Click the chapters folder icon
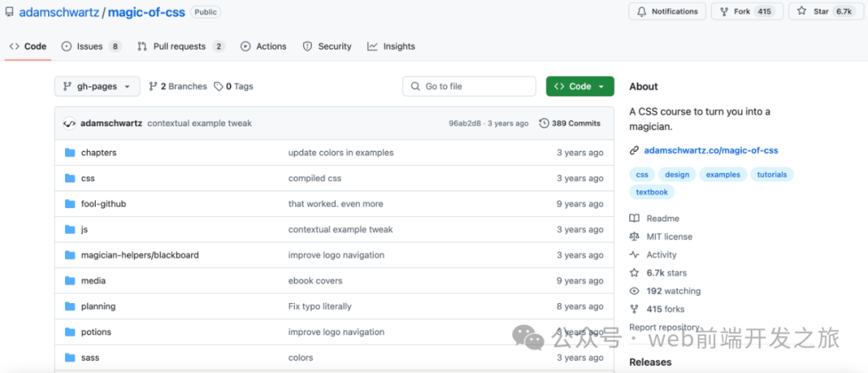The height and width of the screenshot is (373, 868). [70, 153]
